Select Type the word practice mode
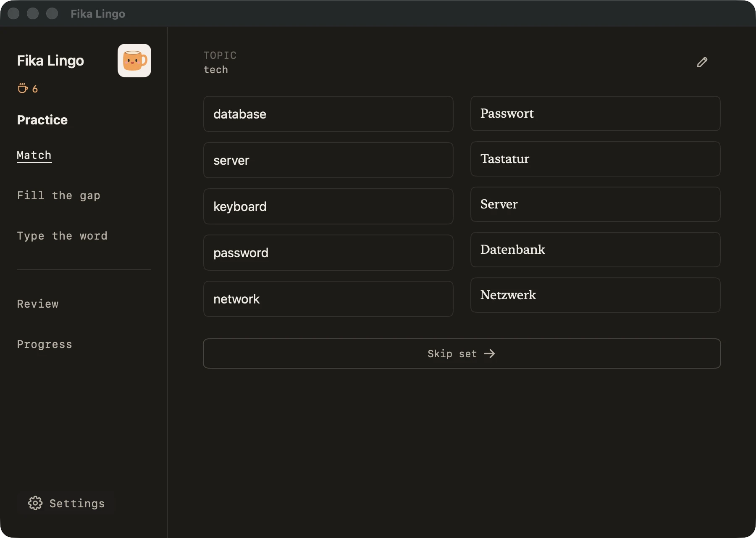Image resolution: width=756 pixels, height=538 pixels. [62, 236]
